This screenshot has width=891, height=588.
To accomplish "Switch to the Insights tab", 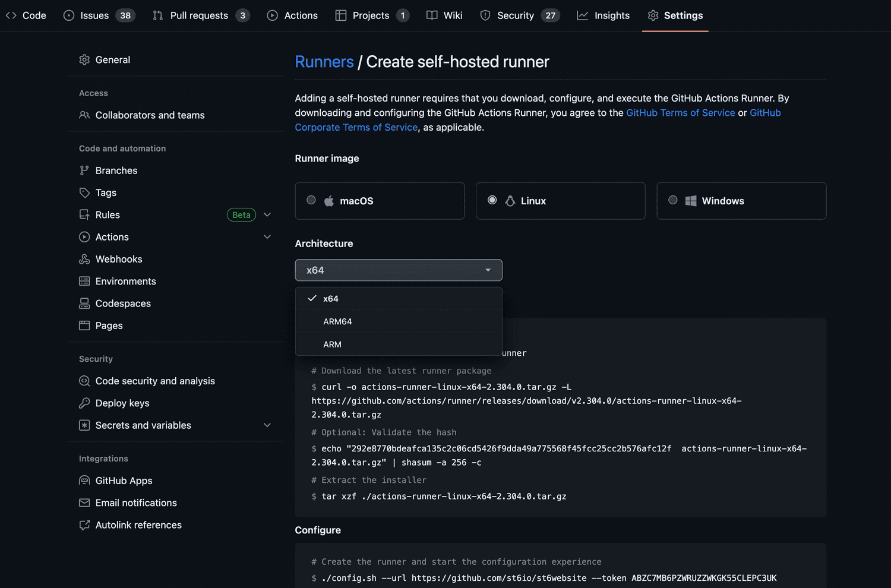I will [603, 15].
